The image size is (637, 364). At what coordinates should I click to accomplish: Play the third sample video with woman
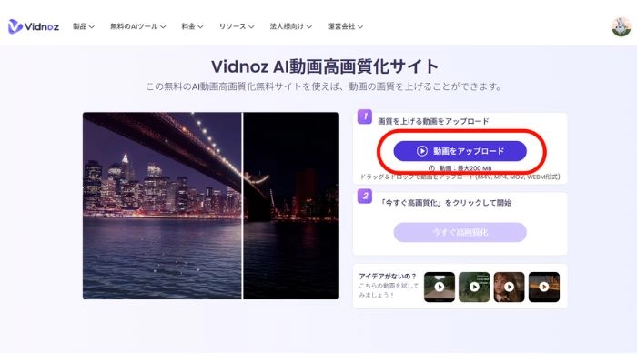(x=509, y=288)
